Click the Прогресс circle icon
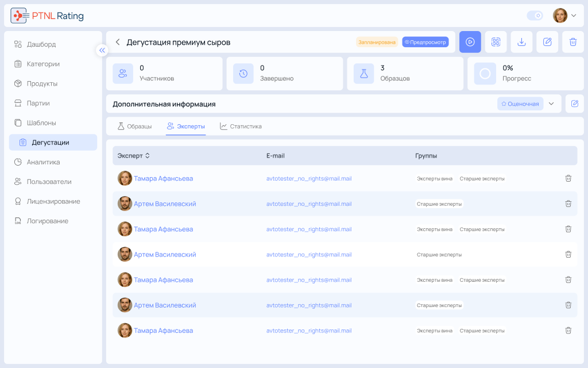 point(485,74)
